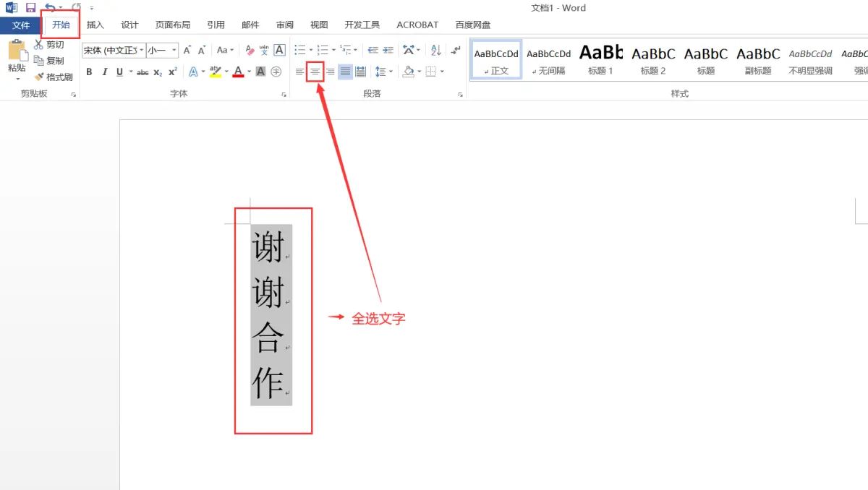The height and width of the screenshot is (490, 868).
Task: Apply strikethrough to the text
Action: [142, 72]
